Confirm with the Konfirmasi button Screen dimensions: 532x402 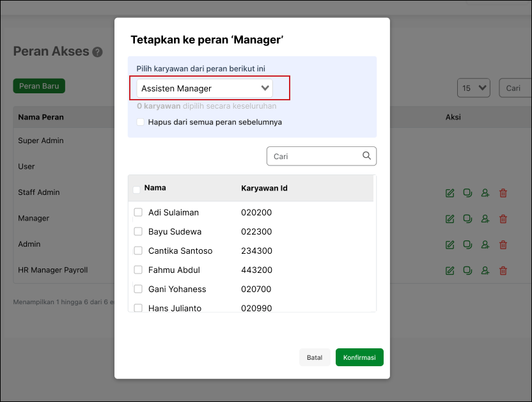[x=359, y=357]
